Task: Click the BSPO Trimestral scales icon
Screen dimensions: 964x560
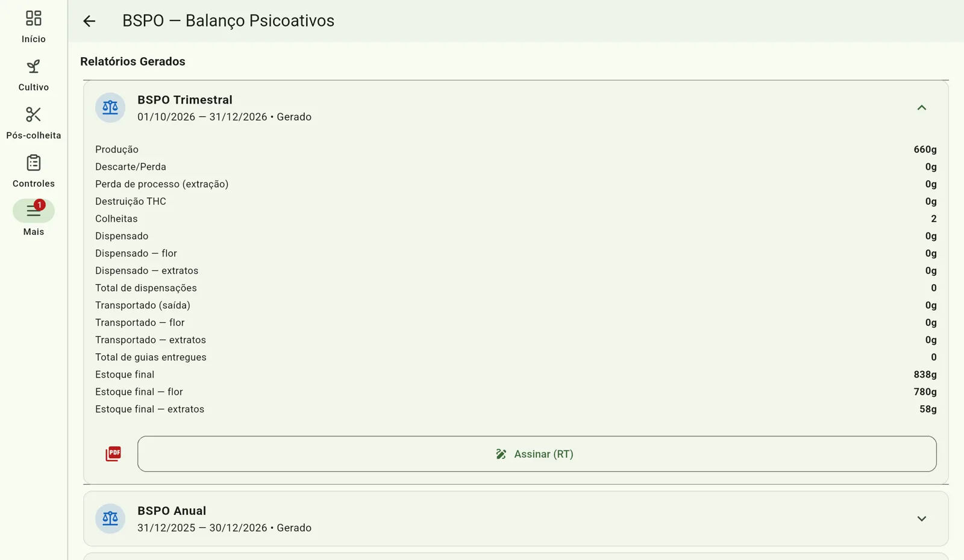Action: pyautogui.click(x=110, y=108)
